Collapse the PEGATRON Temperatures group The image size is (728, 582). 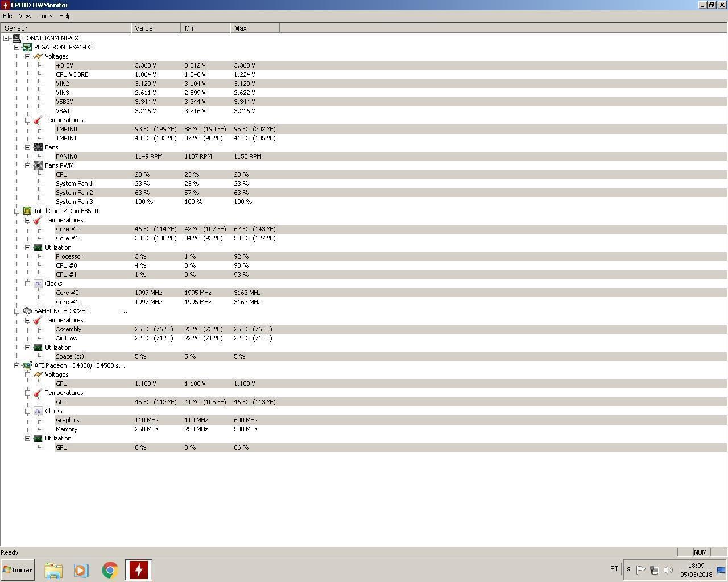(x=27, y=120)
